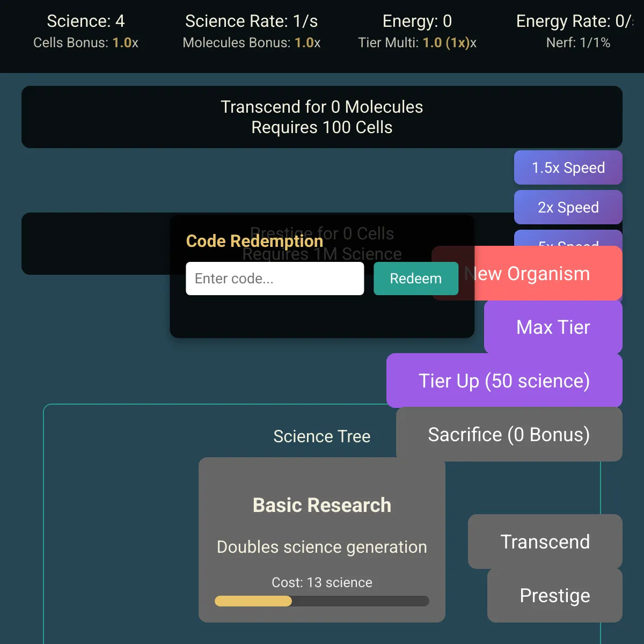This screenshot has width=644, height=644.
Task: Activate the 1.5x Speed button
Action: pos(568,167)
